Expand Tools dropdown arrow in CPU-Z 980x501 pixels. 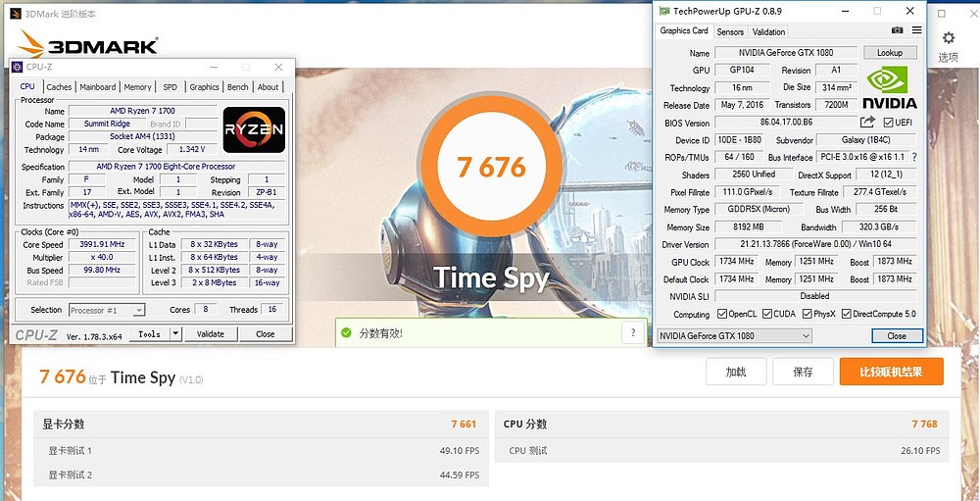[x=175, y=334]
